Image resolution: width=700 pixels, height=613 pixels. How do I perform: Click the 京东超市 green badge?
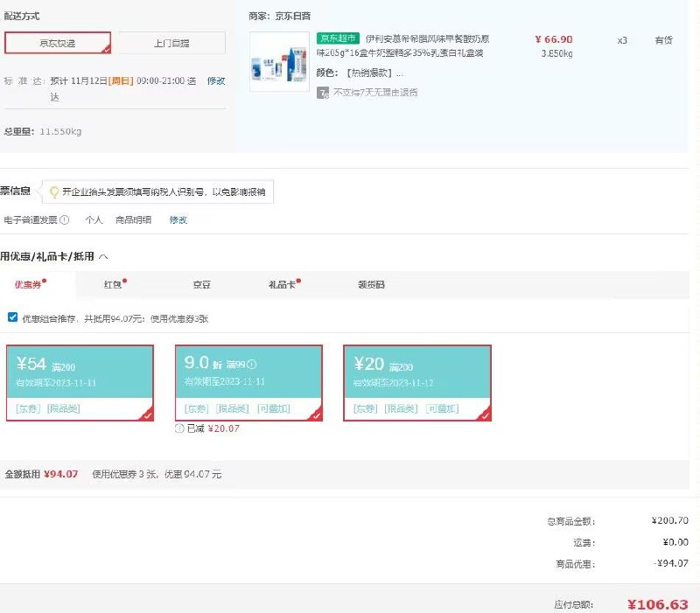(338, 38)
